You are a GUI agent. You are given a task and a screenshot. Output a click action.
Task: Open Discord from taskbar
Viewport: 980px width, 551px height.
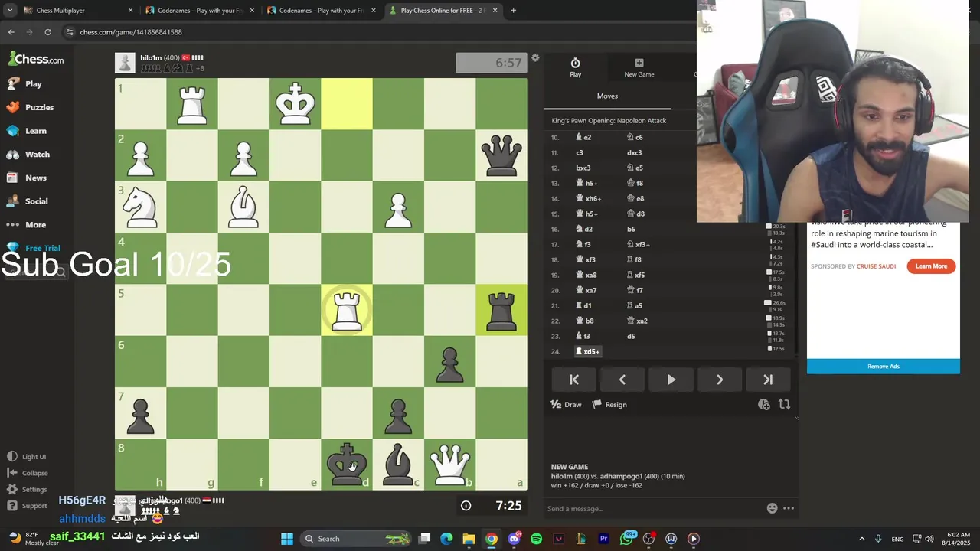pyautogui.click(x=514, y=539)
